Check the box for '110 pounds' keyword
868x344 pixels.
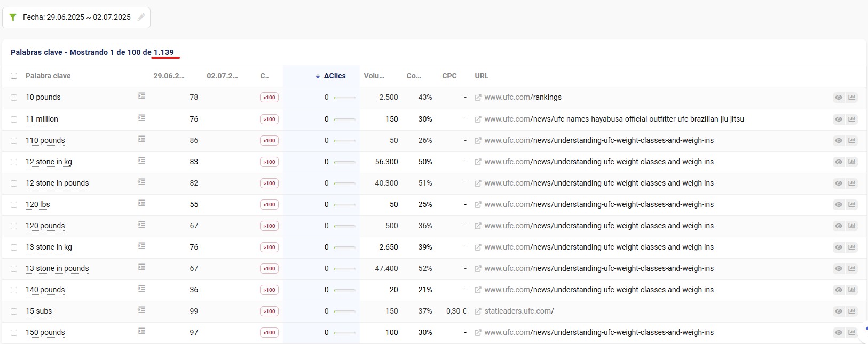tap(14, 140)
